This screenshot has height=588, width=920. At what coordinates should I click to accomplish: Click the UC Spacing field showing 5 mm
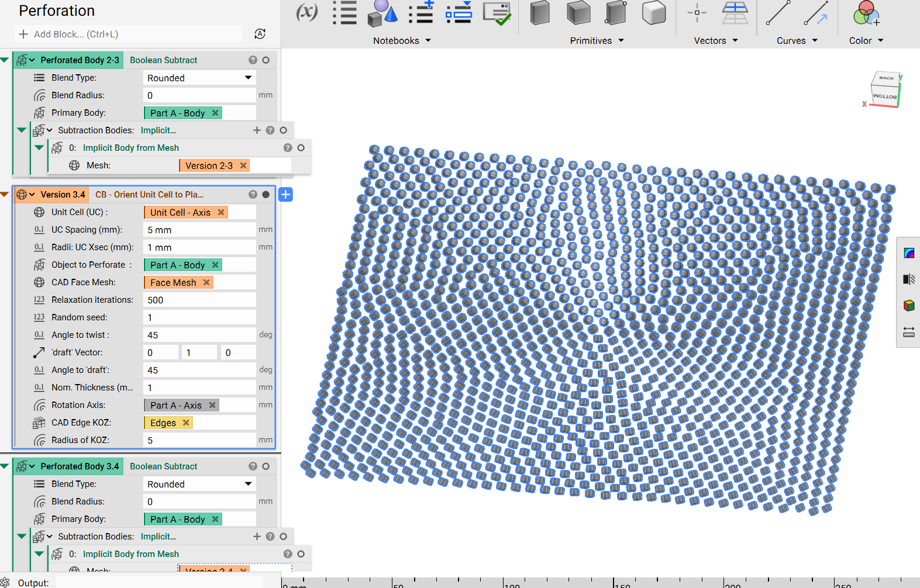click(199, 230)
